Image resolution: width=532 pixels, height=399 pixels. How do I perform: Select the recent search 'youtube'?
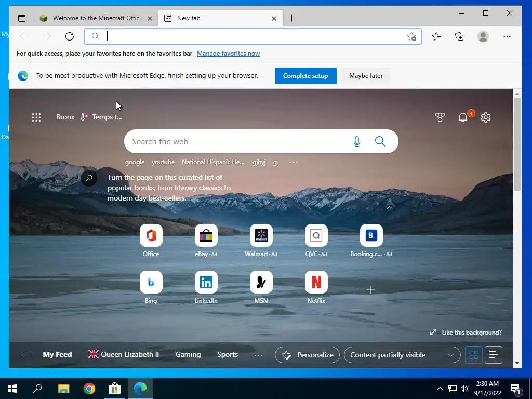click(163, 162)
